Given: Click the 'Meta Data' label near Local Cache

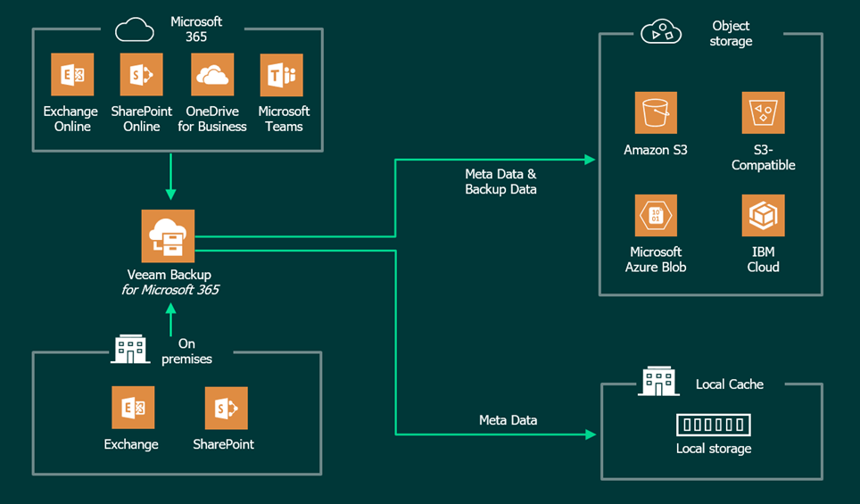Looking at the screenshot, I should tap(508, 420).
